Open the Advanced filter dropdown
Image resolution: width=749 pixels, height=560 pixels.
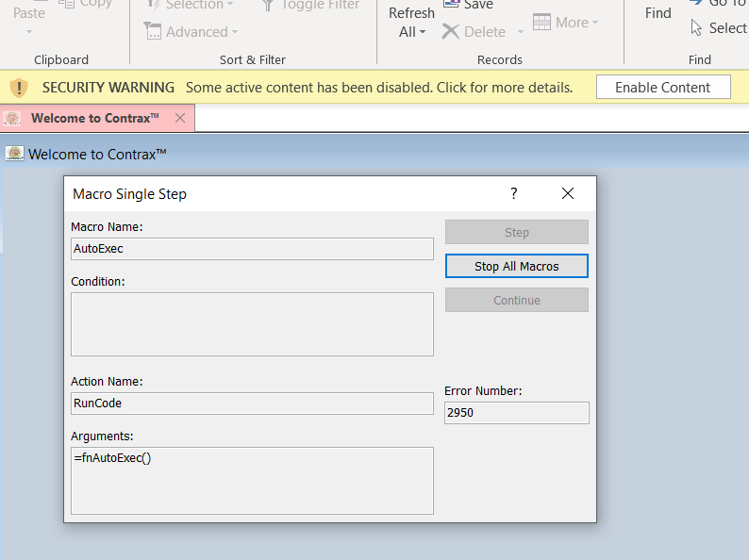(235, 33)
